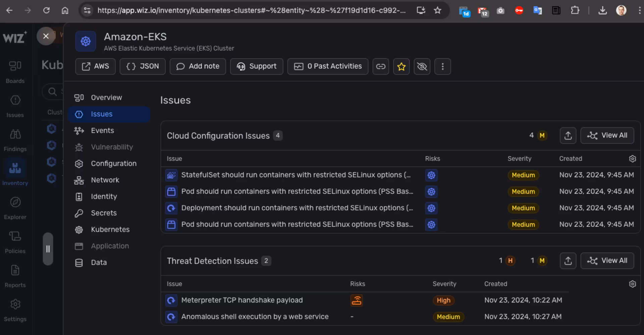Open Cloud Configuration Issues column settings gear
The width and height of the screenshot is (644, 335).
click(x=632, y=159)
